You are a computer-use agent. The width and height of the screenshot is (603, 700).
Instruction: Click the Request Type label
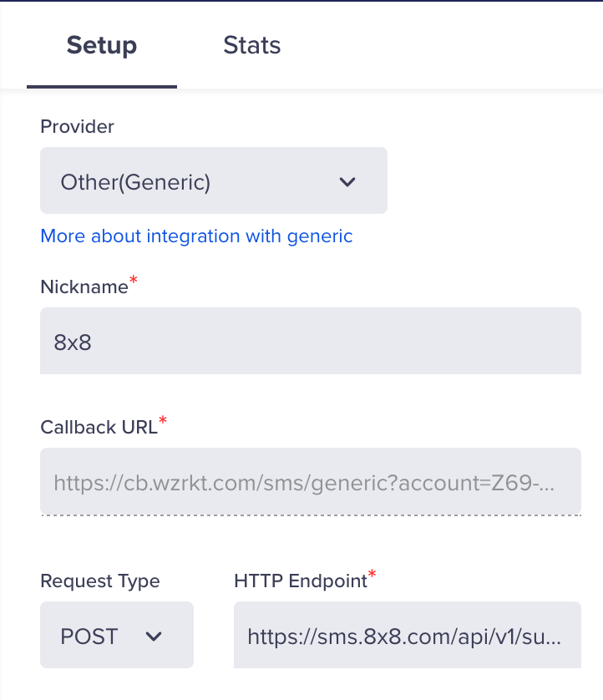(99, 581)
